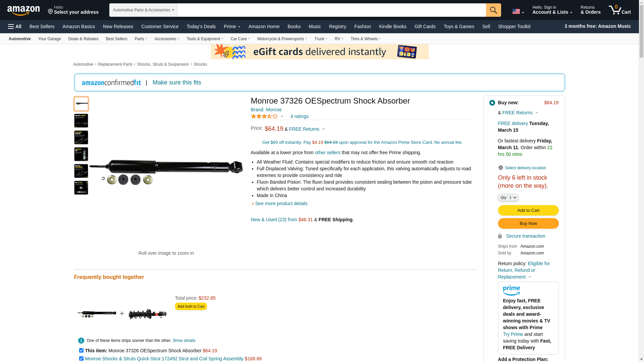Open Today's Deals from the nav bar
Image resolution: width=644 pixels, height=362 pixels.
201,26
